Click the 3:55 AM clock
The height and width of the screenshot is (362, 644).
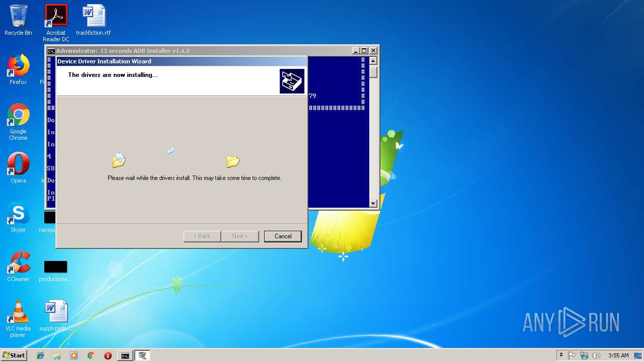pyautogui.click(x=618, y=355)
